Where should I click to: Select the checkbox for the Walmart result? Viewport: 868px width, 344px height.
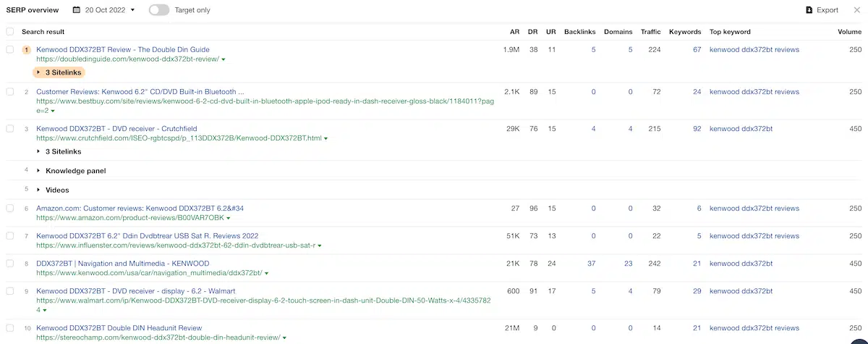pyautogui.click(x=10, y=291)
